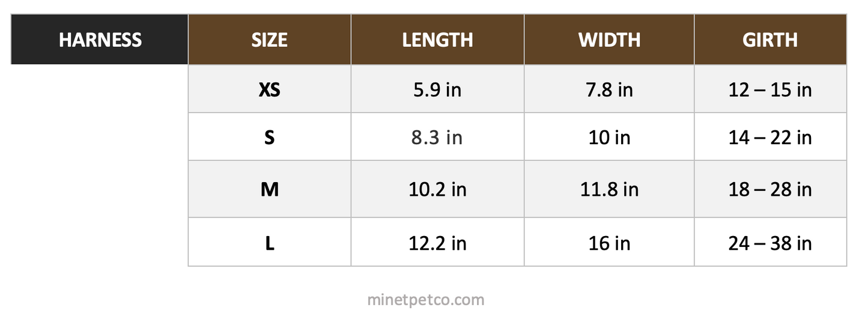This screenshot has height=331, width=868.
Task: Click the 16 in width value
Action: coord(609,243)
